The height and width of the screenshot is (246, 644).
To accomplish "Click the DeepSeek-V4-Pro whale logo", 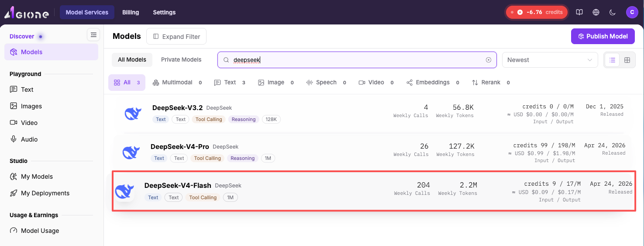I will click(131, 152).
